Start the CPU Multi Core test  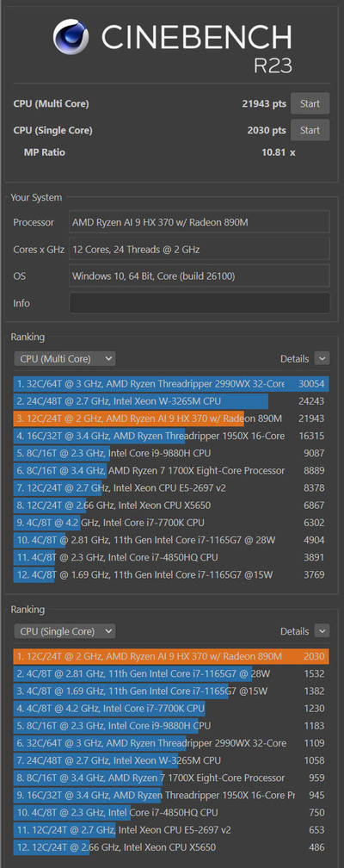[310, 103]
